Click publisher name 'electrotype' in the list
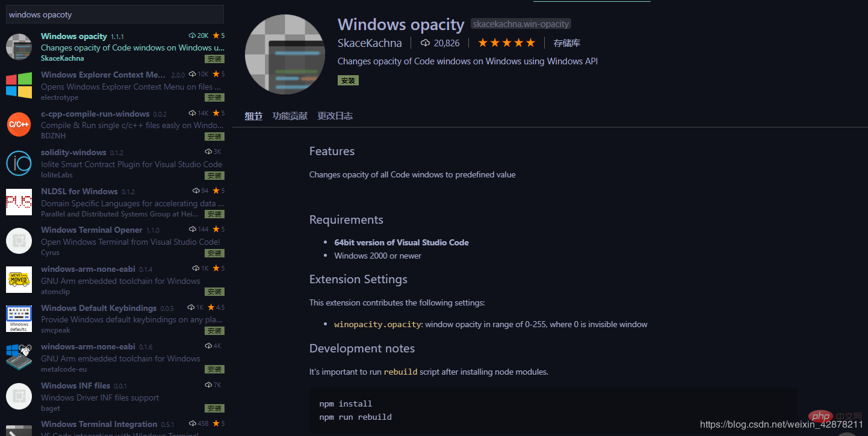This screenshot has width=868, height=436. pyautogui.click(x=60, y=97)
